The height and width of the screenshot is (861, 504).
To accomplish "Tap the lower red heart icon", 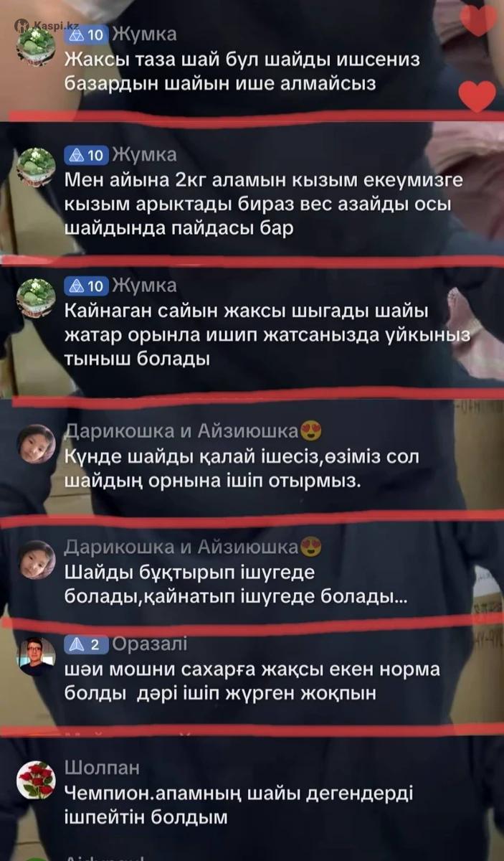I will tap(477, 96).
